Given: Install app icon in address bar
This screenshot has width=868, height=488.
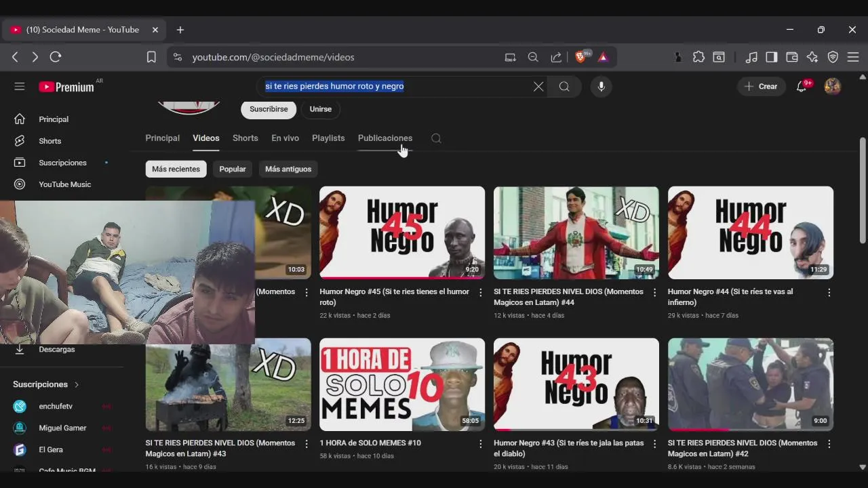Looking at the screenshot, I should pyautogui.click(x=511, y=57).
